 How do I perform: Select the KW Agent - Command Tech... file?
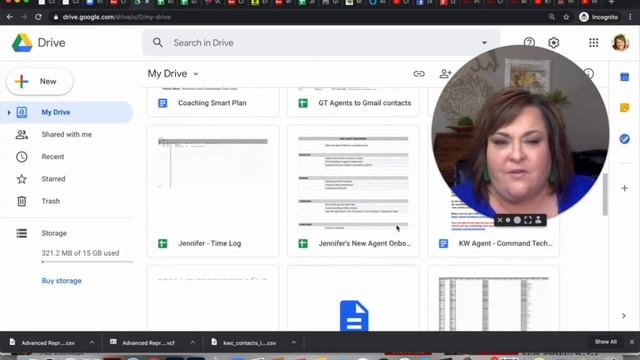coord(493,243)
